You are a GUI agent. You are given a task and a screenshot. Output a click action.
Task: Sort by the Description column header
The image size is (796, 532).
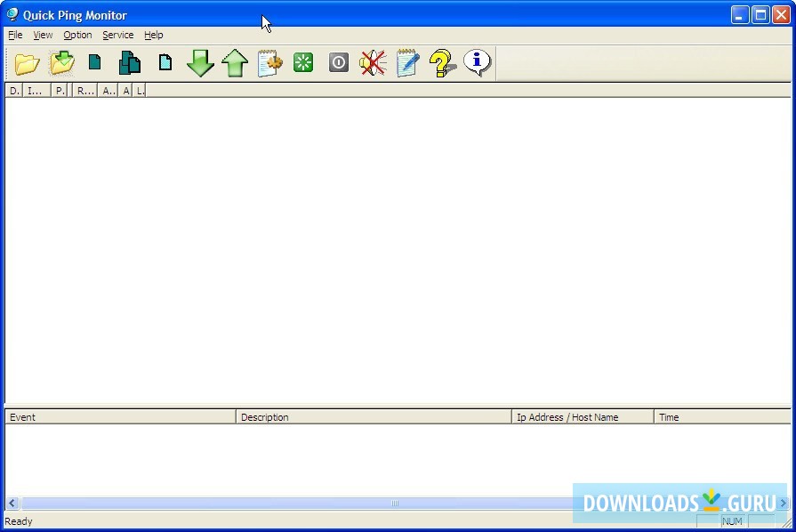pyautogui.click(x=374, y=417)
